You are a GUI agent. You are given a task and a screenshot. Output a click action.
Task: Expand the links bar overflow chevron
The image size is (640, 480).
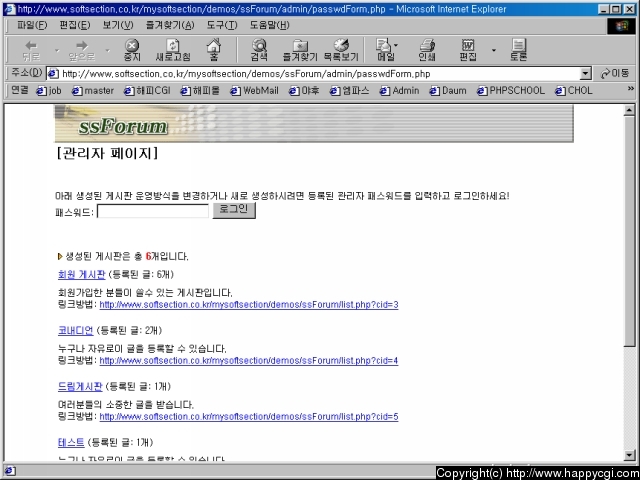tap(631, 89)
